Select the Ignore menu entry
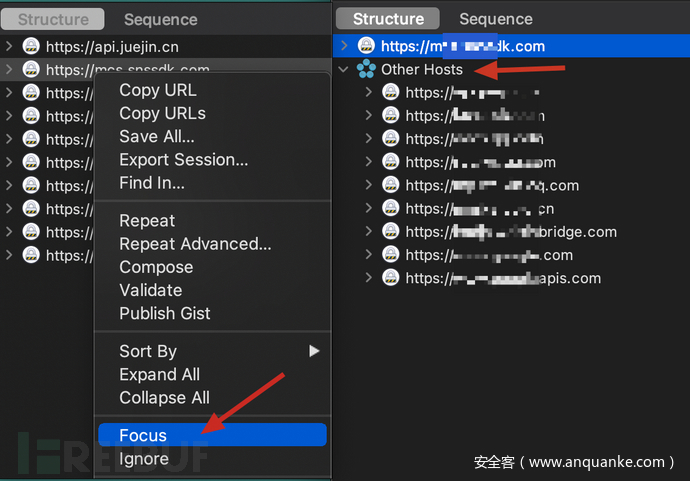 click(144, 459)
